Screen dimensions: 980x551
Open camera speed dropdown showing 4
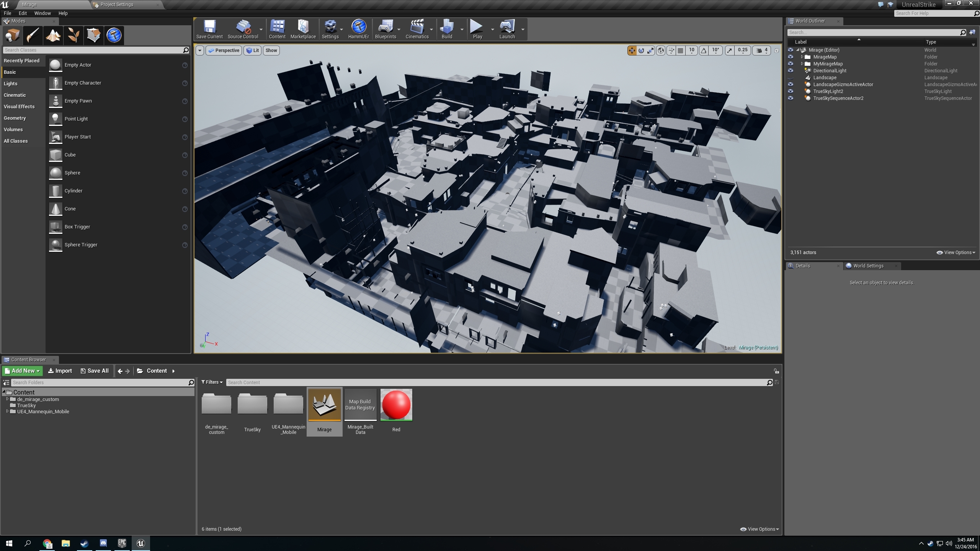[762, 51]
